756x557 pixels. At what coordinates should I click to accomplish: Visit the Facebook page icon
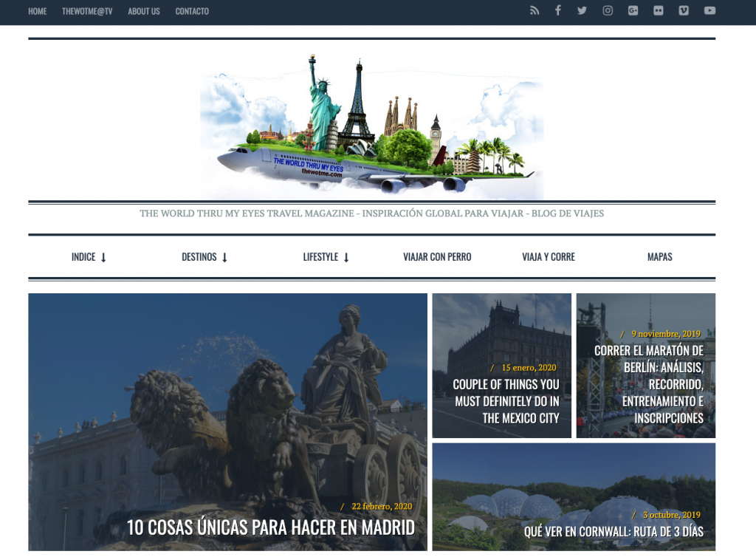tap(558, 11)
